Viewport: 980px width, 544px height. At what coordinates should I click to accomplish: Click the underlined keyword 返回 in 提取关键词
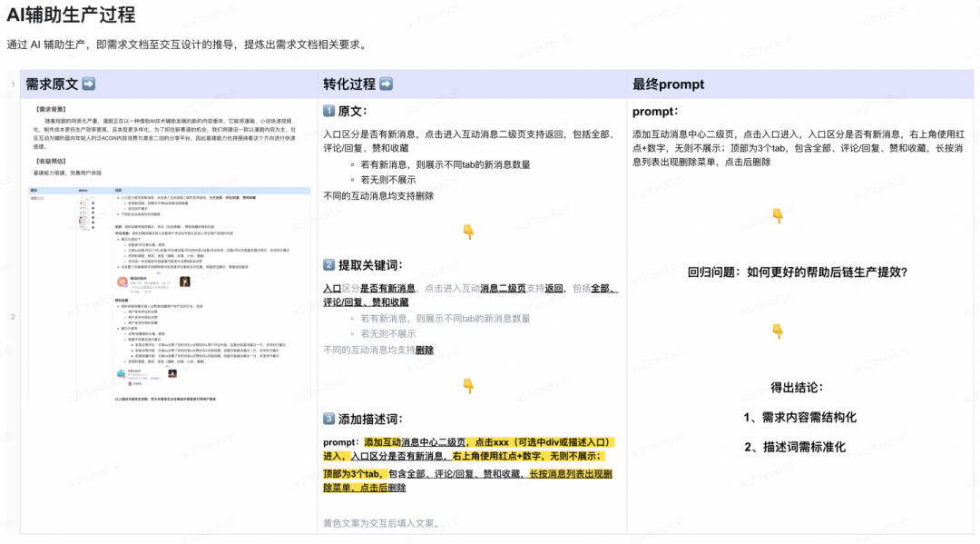[x=554, y=288]
